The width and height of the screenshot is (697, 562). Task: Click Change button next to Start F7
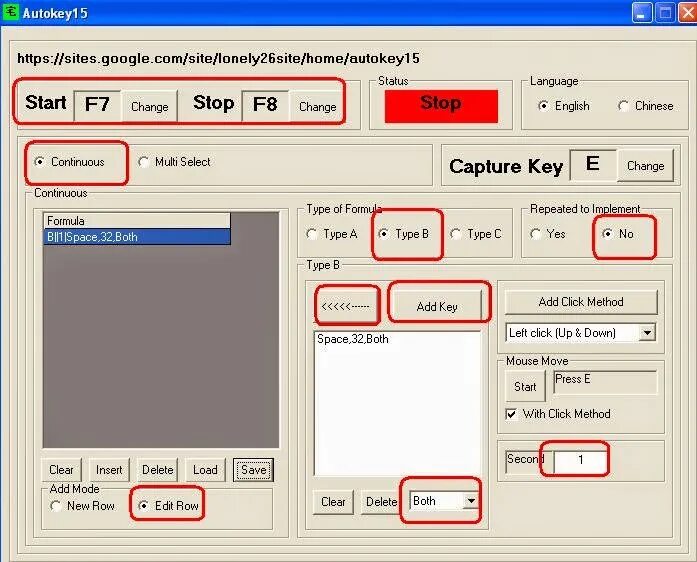[x=150, y=107]
